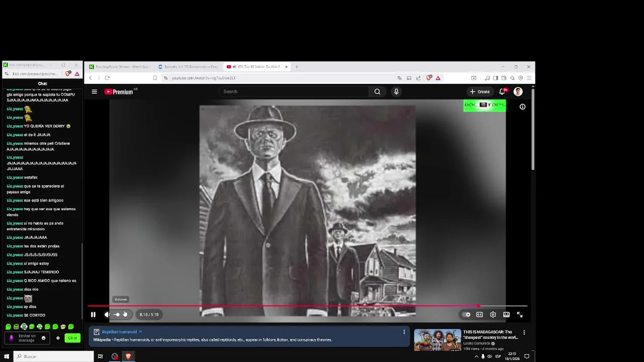
Task: Open the emoji picker in chat input
Action: (x=43, y=338)
